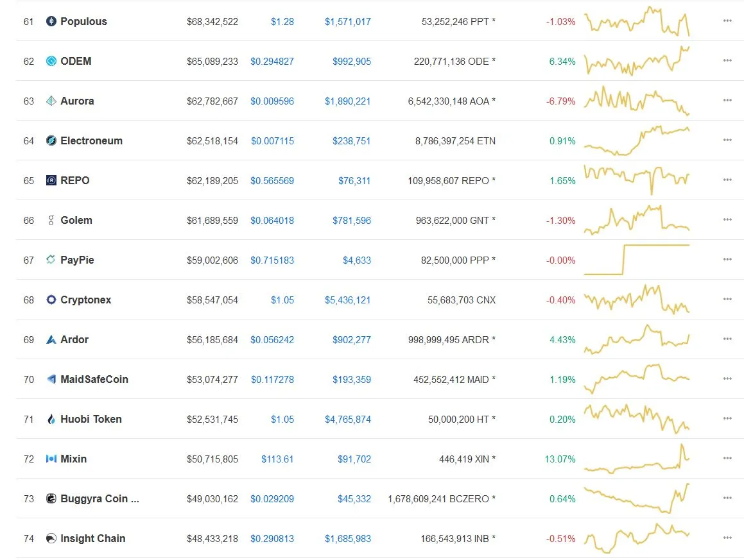
Task: Open the more options menu for Insight Chain
Action: point(727,538)
